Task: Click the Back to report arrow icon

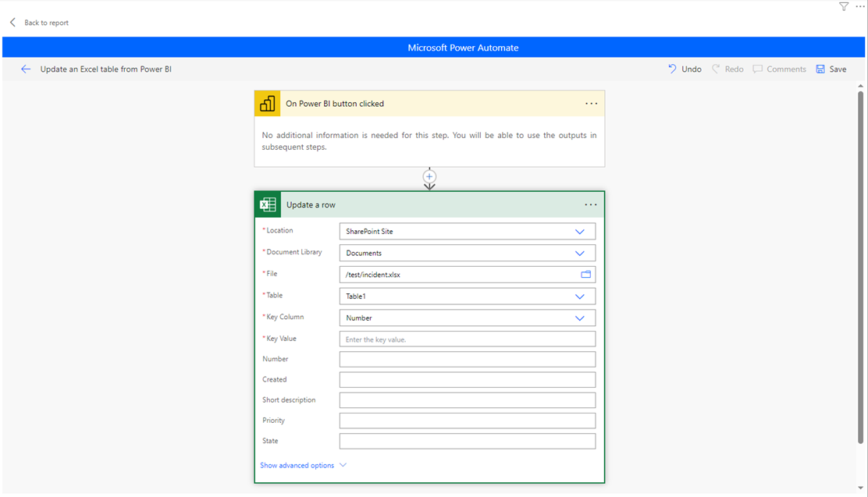Action: [12, 22]
